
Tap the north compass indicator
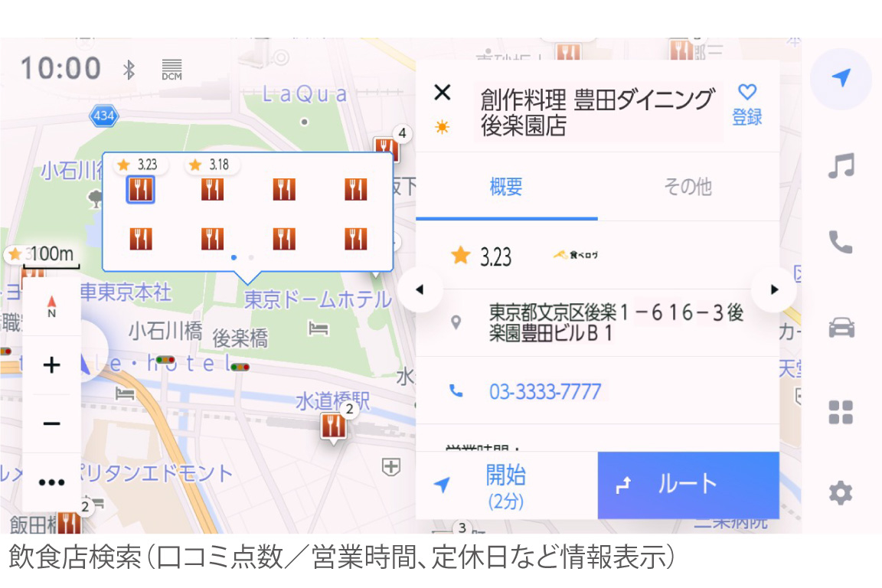pos(51,307)
